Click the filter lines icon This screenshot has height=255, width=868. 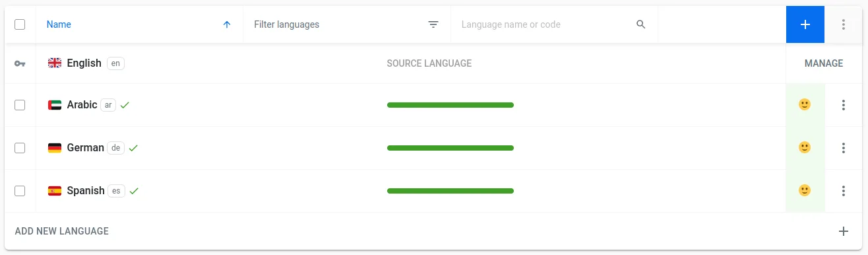pyautogui.click(x=433, y=24)
